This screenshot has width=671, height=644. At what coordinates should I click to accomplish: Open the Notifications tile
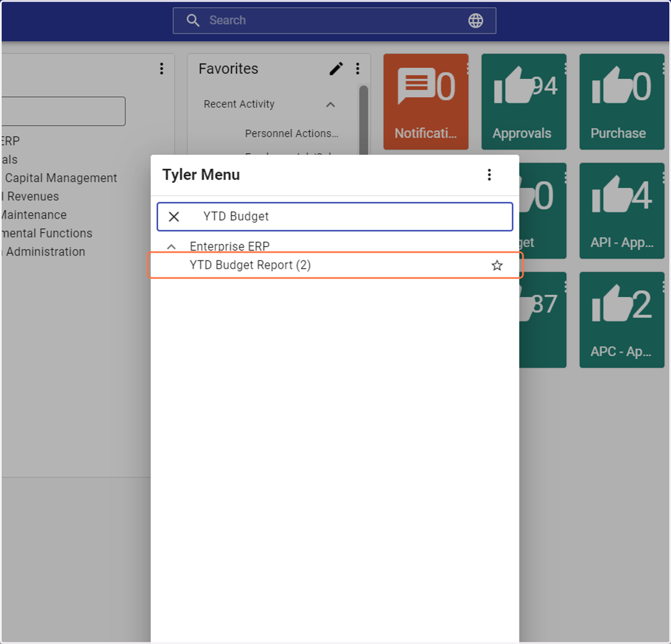(x=426, y=102)
